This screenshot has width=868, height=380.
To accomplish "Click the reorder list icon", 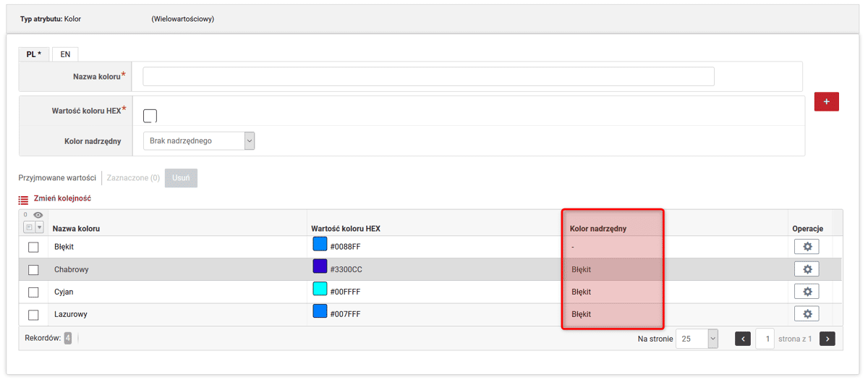I will [23, 199].
